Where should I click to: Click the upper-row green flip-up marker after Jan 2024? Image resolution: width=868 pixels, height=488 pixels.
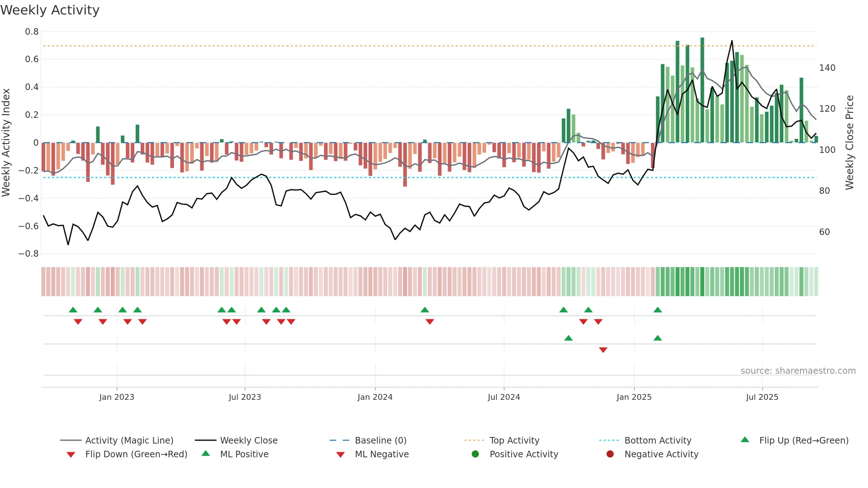425,310
